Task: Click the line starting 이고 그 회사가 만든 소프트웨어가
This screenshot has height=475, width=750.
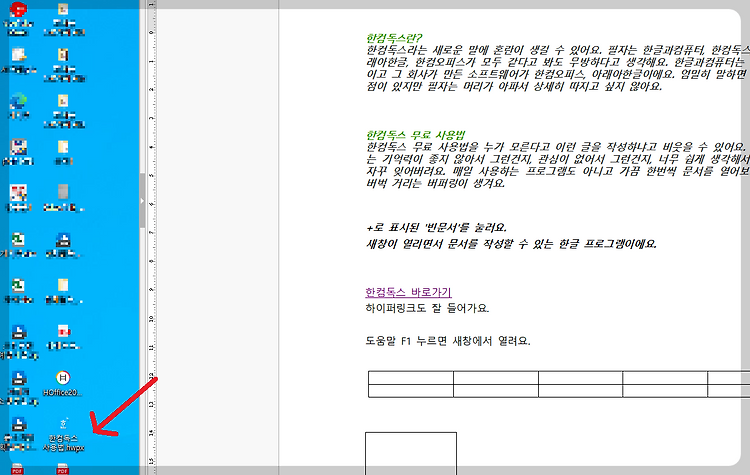Action: [x=558, y=75]
